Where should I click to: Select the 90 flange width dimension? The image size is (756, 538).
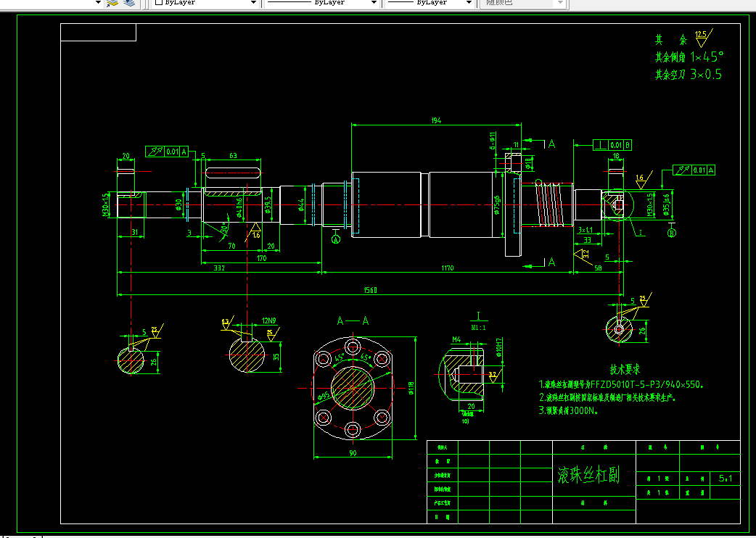(x=353, y=452)
